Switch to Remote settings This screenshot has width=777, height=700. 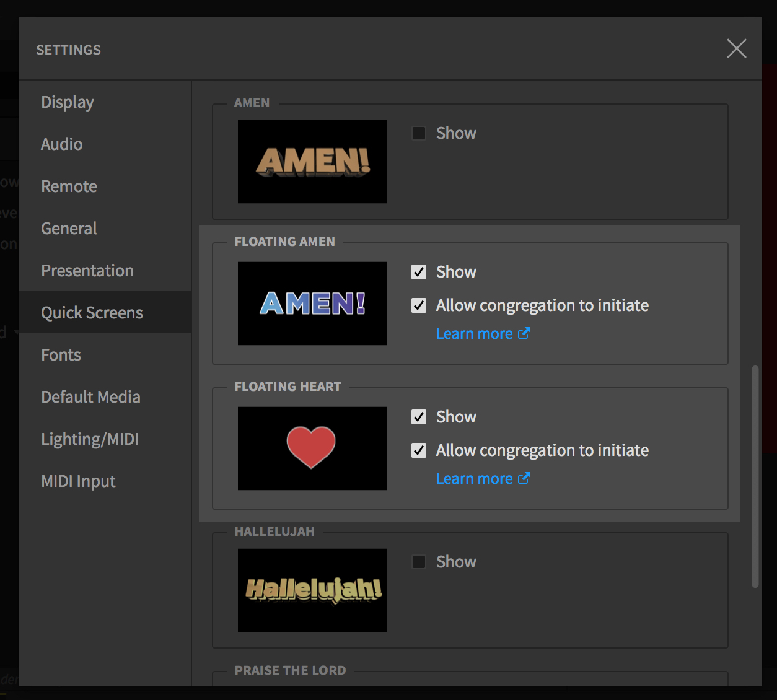(x=105, y=186)
